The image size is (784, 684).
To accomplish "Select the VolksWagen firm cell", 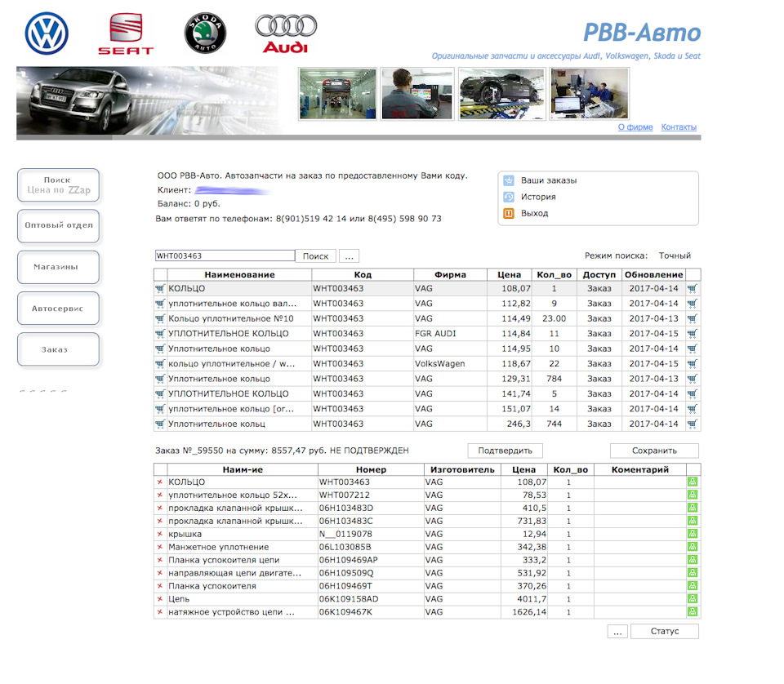I will coord(450,364).
